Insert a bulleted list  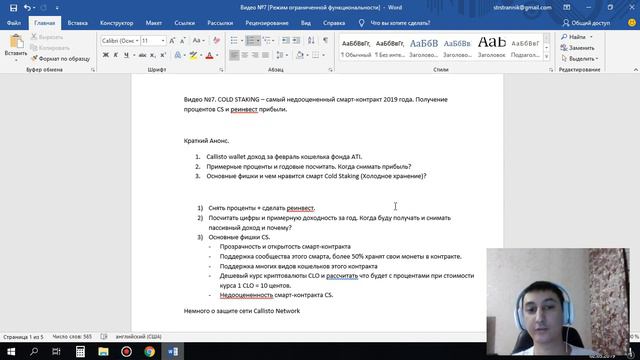[234, 40]
